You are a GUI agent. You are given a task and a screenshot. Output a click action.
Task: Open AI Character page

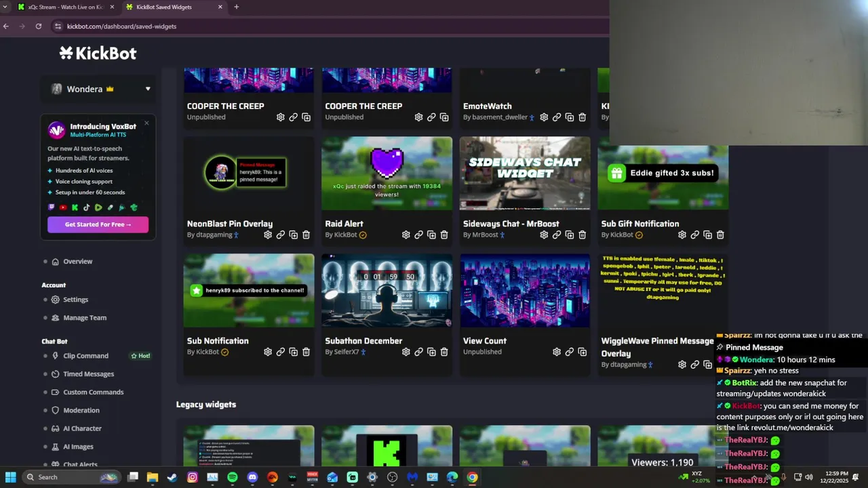pos(82,428)
